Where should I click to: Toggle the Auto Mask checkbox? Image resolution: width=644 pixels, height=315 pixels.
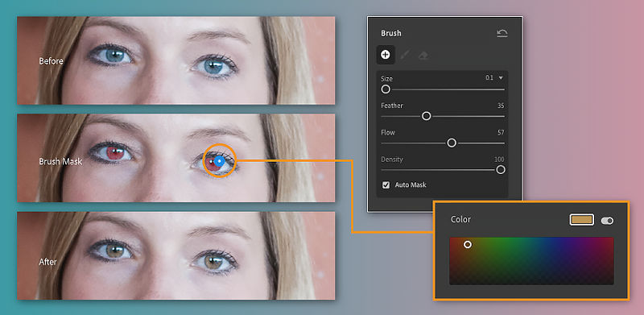click(x=386, y=185)
